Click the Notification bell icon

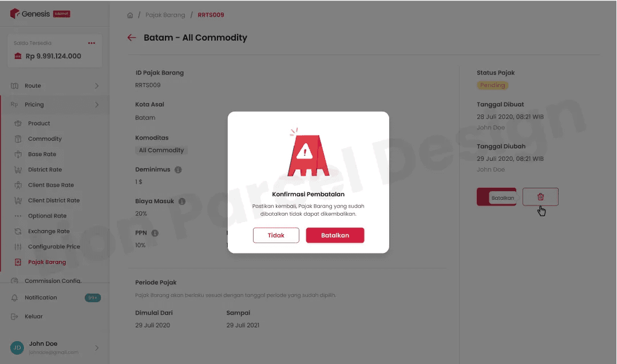coord(14,298)
